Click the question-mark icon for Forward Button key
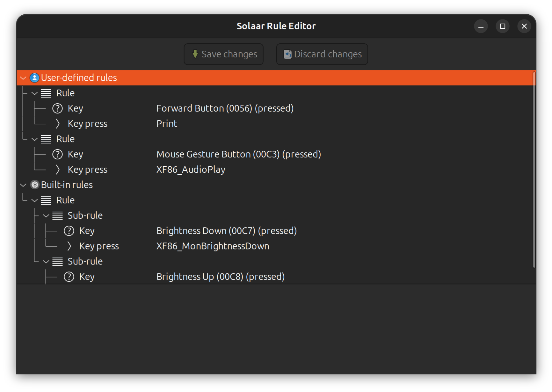Viewport: 552px width, 392px height. [x=57, y=108]
